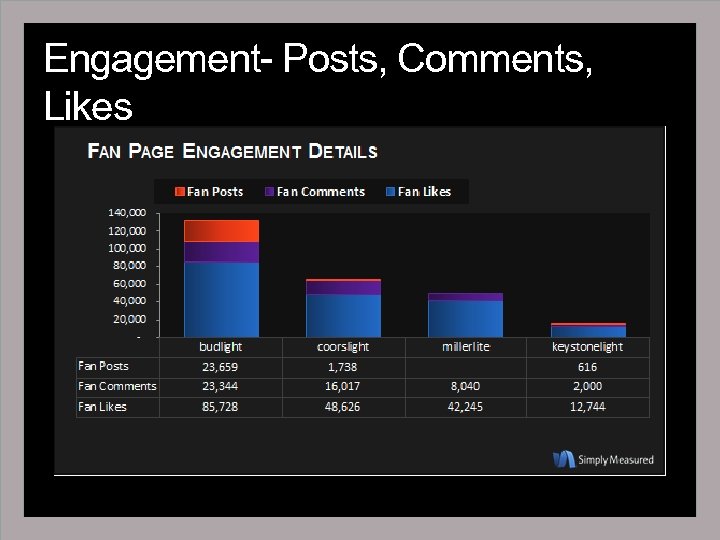Click the 20,000 y-axis label
The image size is (720, 540).
coord(129,319)
